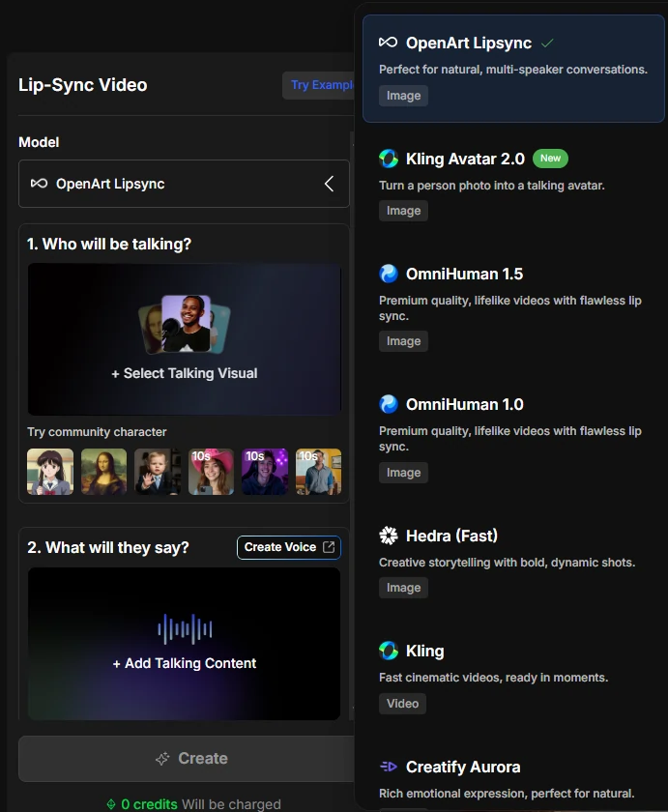Click the Image tag under Kling Avatar 2.0
The width and height of the screenshot is (668, 812).
tap(403, 211)
